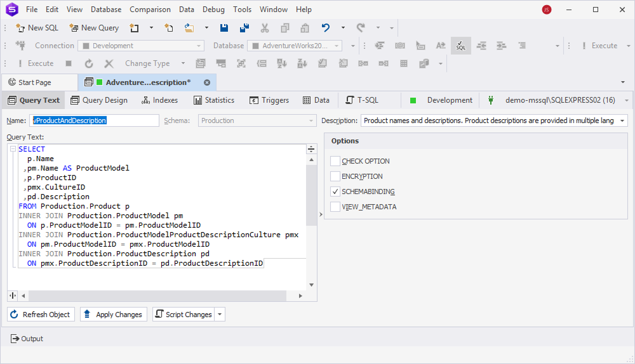Click the [@] parameter icon in the toolbar
This screenshot has width=635, height=364.
[x=400, y=46]
